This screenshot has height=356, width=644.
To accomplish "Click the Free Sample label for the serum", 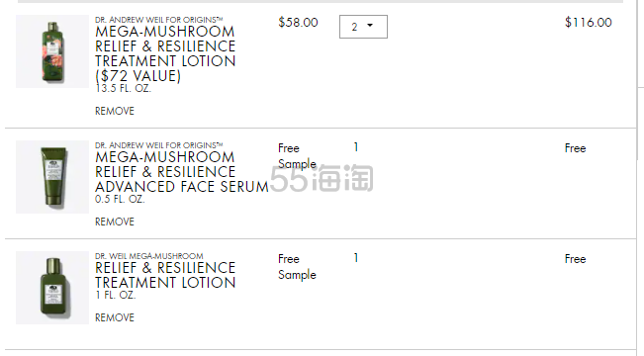I will click(297, 156).
